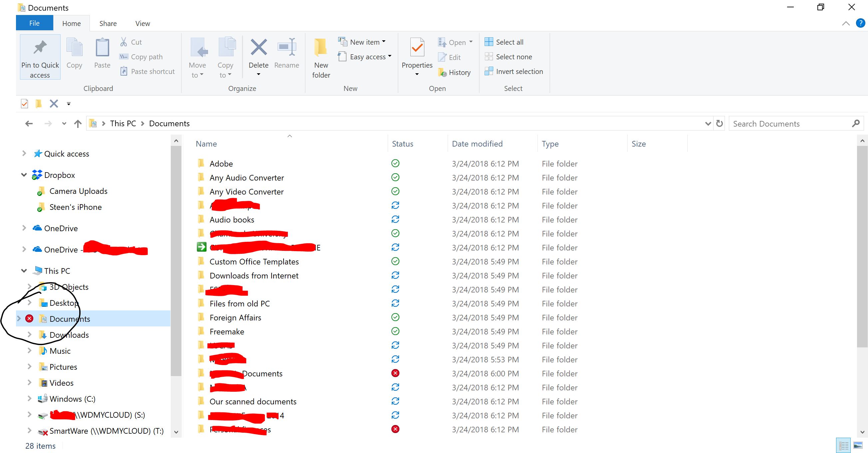Click This PC in the address breadcrumb

pos(123,124)
